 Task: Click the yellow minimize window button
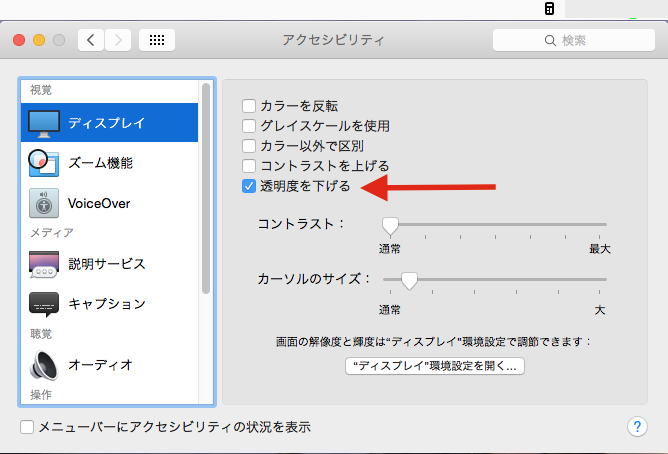tap(39, 40)
